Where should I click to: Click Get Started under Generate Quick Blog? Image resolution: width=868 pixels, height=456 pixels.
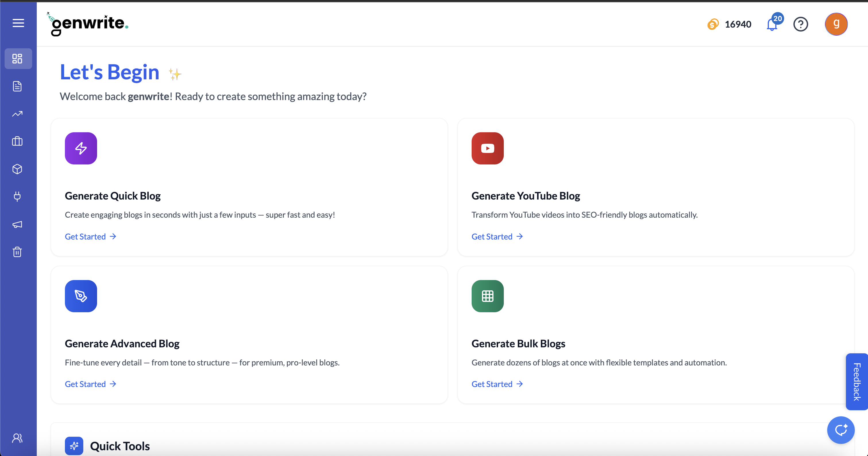click(x=90, y=236)
